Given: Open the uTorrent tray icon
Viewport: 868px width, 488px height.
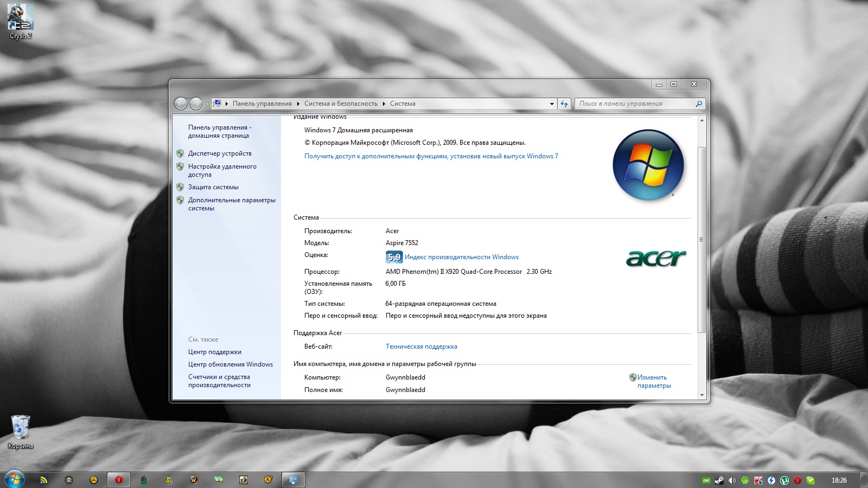Looking at the screenshot, I should click(784, 480).
